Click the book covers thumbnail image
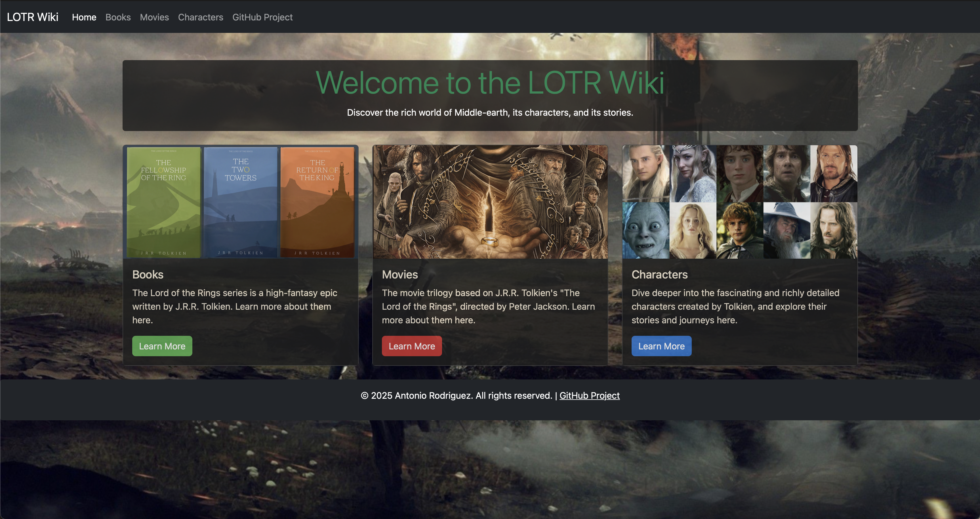980x519 pixels. pos(240,202)
